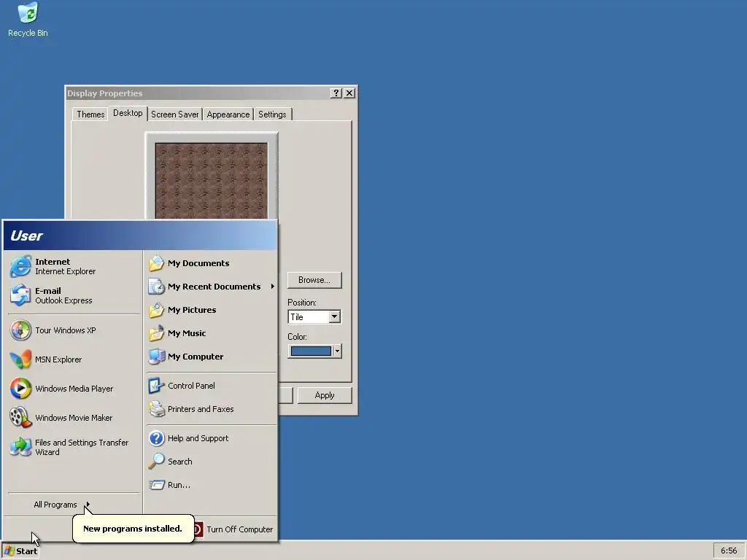The width and height of the screenshot is (747, 560).
Task: Click the Display Properties help question mark
Action: [x=336, y=93]
